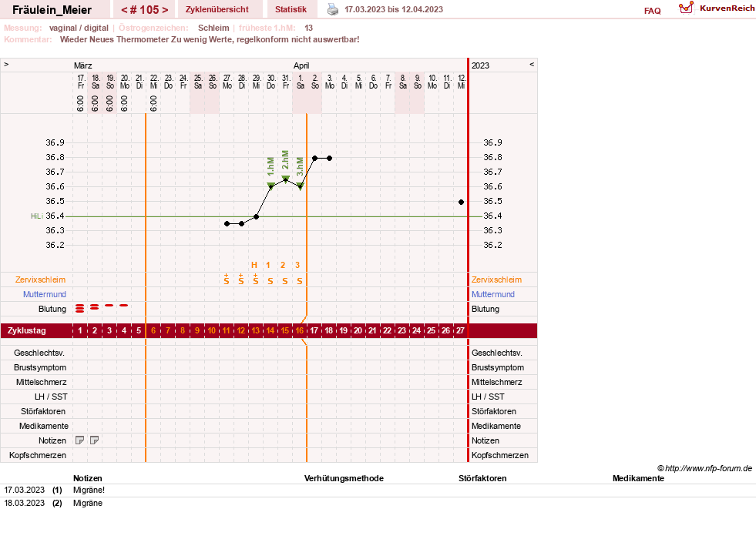Click the right-side Muttermund label
The height and width of the screenshot is (539, 756).
[x=492, y=294]
